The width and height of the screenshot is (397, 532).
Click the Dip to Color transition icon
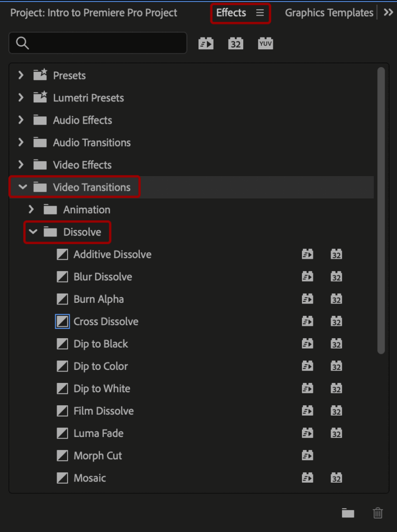[62, 366]
